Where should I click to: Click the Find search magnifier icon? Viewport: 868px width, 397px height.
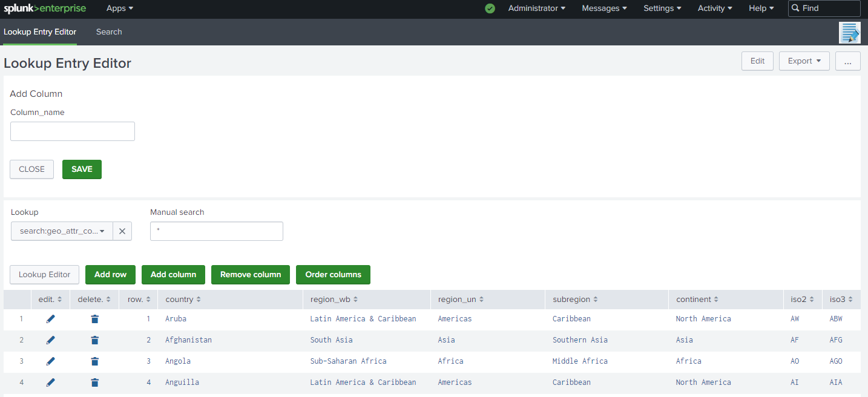click(795, 8)
